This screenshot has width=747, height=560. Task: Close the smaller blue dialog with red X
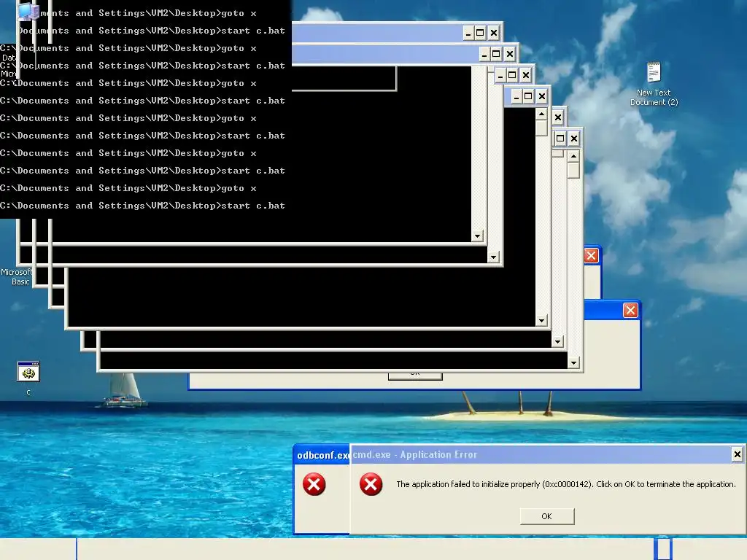(591, 256)
